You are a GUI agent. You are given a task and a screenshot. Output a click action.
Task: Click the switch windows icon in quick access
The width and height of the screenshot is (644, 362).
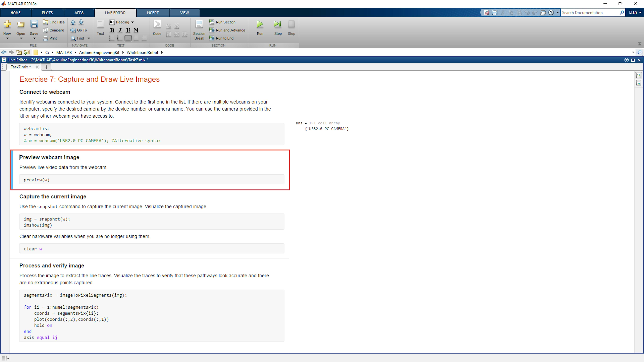pos(543,12)
